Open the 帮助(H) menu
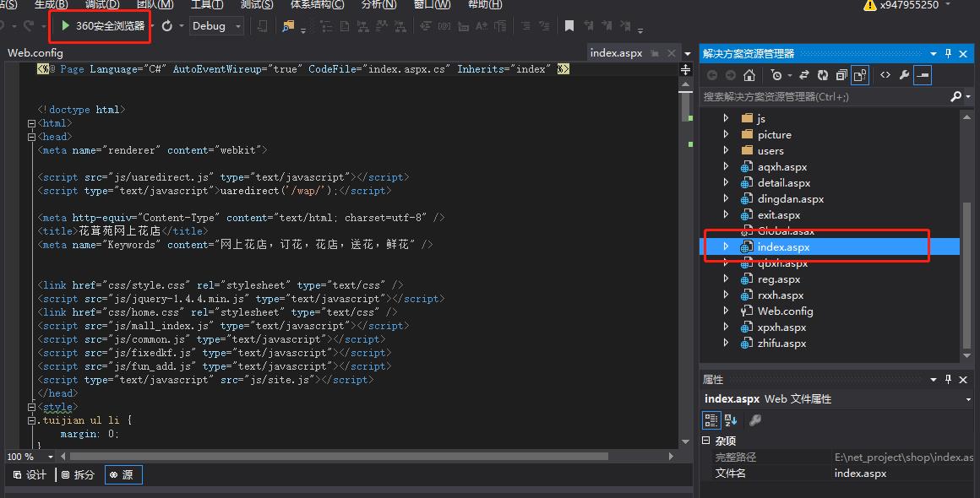 point(485,4)
